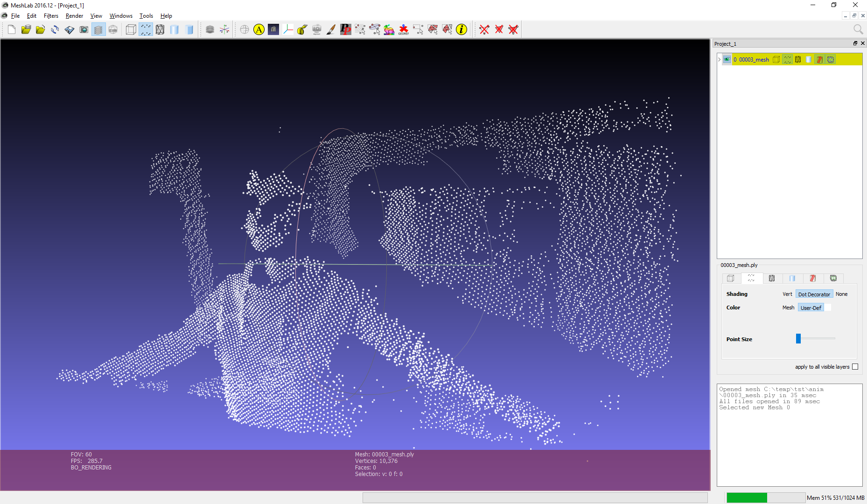Select the paintbrush tool
Screen dimensions: 867x504
click(x=331, y=30)
